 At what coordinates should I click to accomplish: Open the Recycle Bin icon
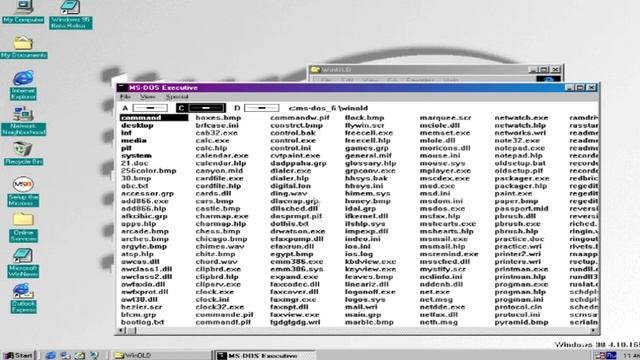[23, 153]
